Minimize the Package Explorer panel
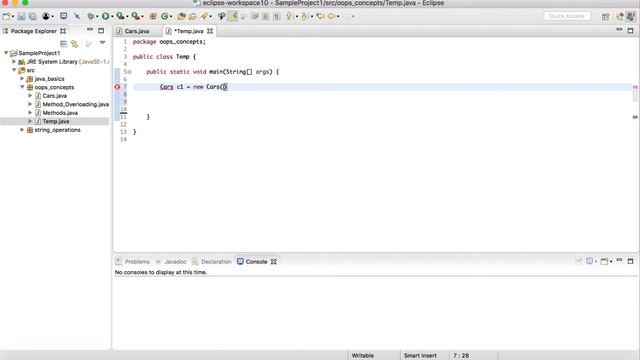The height and width of the screenshot is (360, 640). [90, 30]
